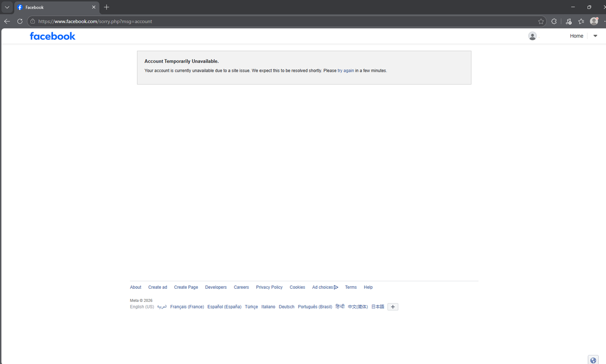View site information lock icon in address bar
This screenshot has width=606, height=364.
pos(32,21)
